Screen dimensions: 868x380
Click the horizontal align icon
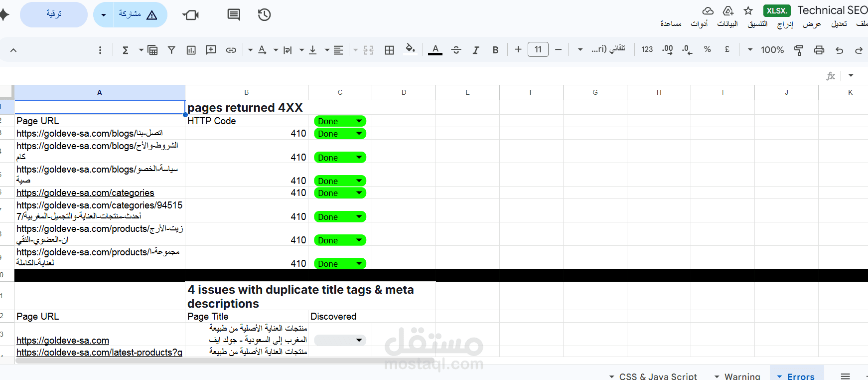[338, 50]
